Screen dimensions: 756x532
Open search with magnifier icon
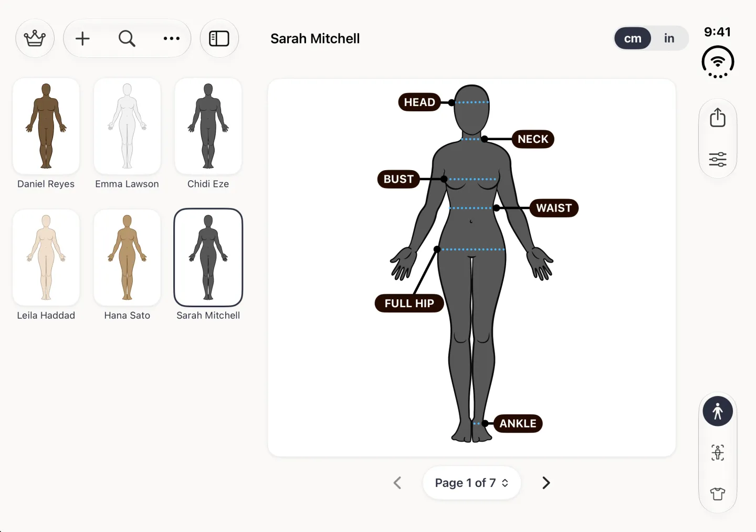[x=127, y=38]
